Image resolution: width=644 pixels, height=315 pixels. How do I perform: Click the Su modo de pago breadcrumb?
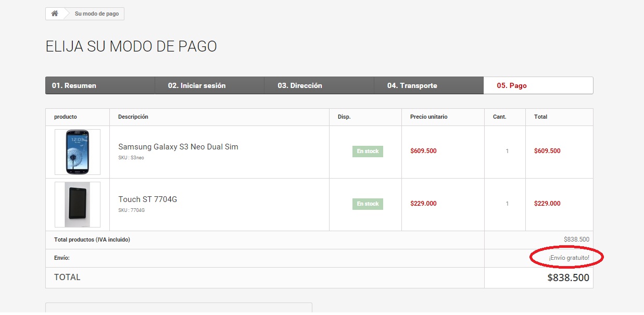point(97,14)
